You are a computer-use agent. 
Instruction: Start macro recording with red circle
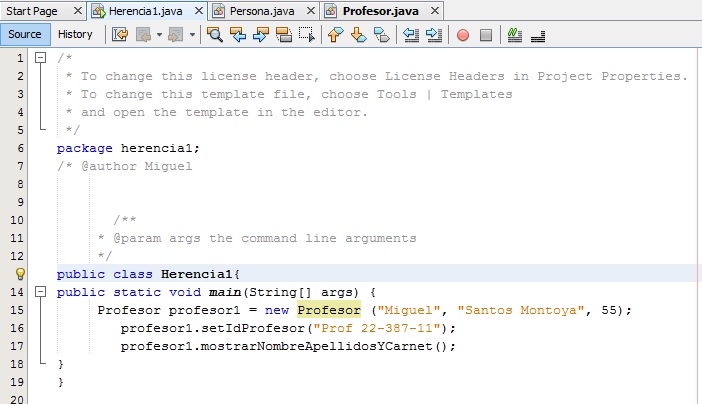[463, 34]
